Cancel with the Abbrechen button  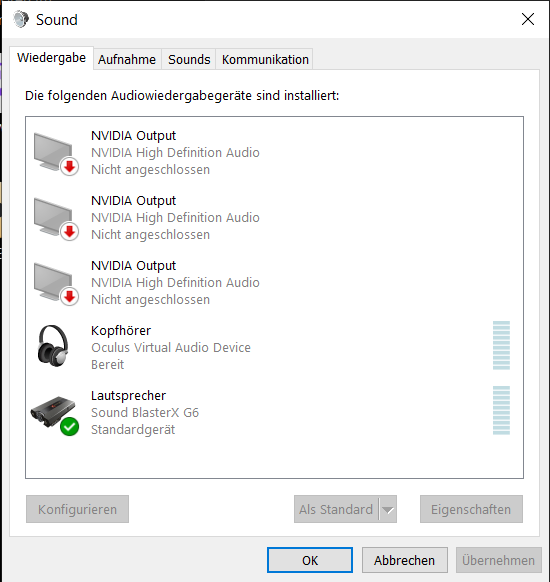click(x=405, y=560)
